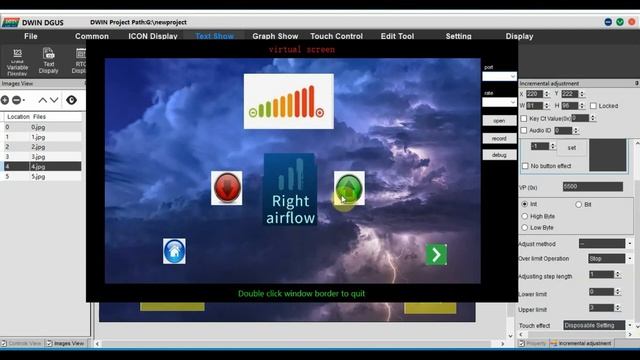Pin the Incremental adjustment panel
This screenshot has width=640, height=360.
[636, 83]
